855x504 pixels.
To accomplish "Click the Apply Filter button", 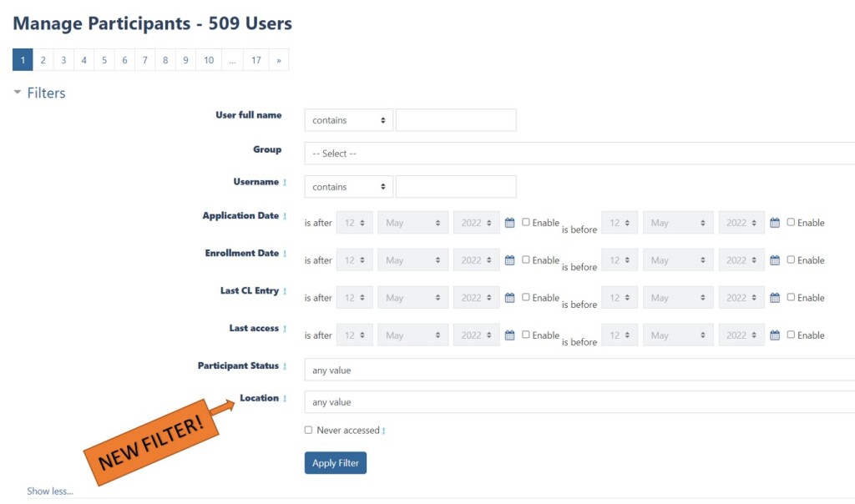I will point(335,463).
